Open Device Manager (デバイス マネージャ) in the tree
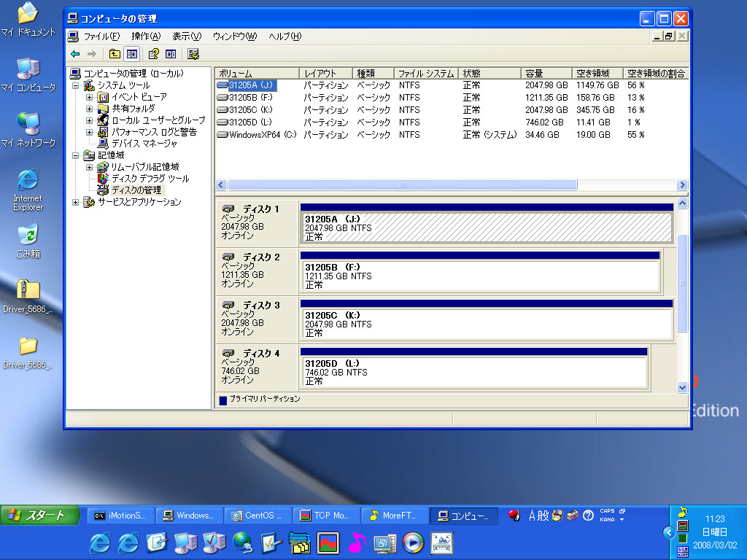Image resolution: width=747 pixels, height=560 pixels. click(x=144, y=144)
